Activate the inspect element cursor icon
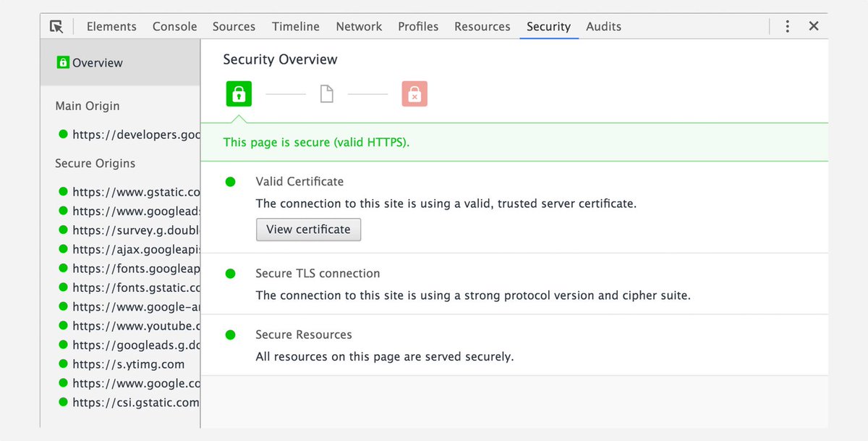The height and width of the screenshot is (441, 868). point(56,26)
